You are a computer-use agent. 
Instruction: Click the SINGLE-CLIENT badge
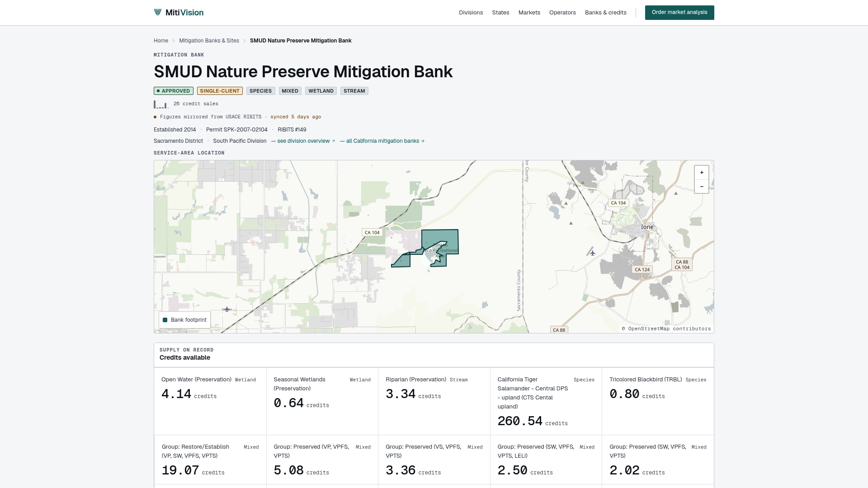point(220,91)
